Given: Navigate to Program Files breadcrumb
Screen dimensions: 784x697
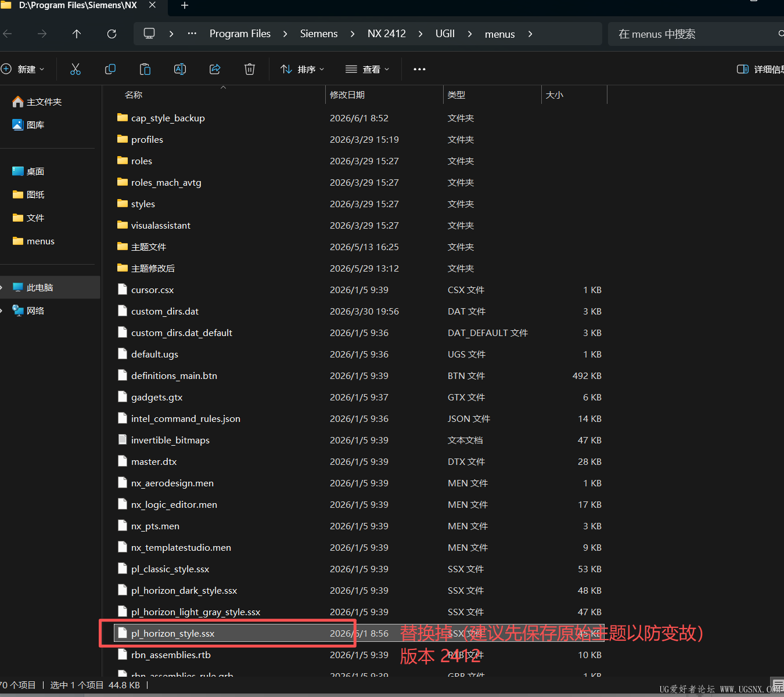Looking at the screenshot, I should tap(240, 34).
